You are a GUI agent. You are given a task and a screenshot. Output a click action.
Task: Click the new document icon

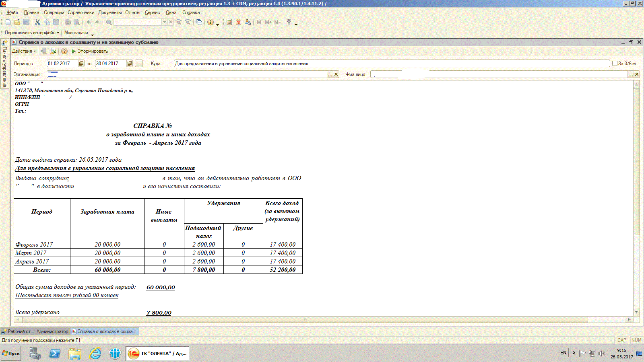(8, 22)
